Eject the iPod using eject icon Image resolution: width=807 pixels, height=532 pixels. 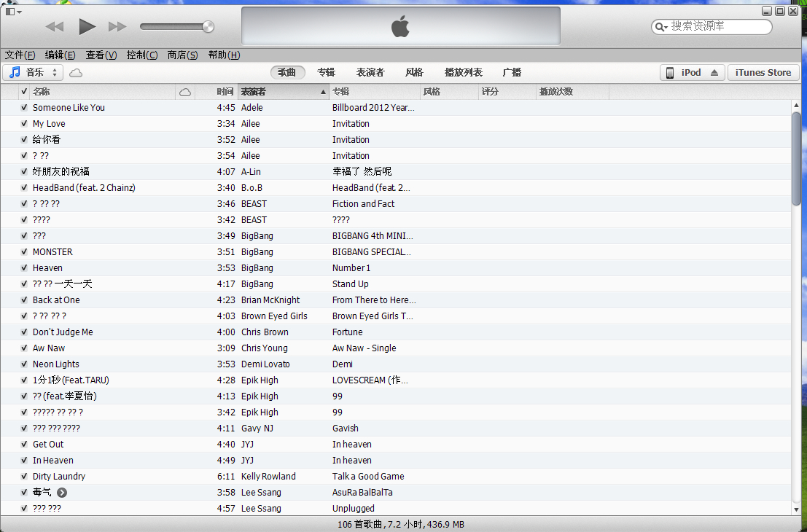point(714,73)
